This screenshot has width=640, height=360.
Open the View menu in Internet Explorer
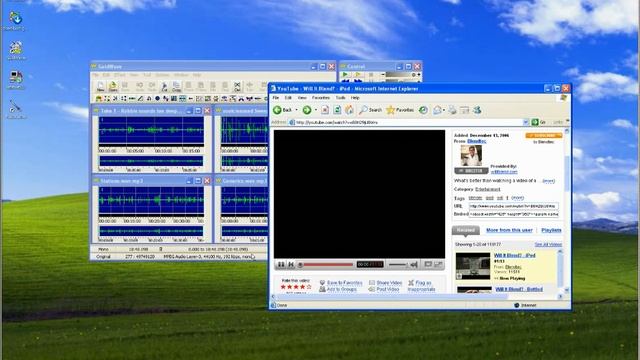(302, 98)
